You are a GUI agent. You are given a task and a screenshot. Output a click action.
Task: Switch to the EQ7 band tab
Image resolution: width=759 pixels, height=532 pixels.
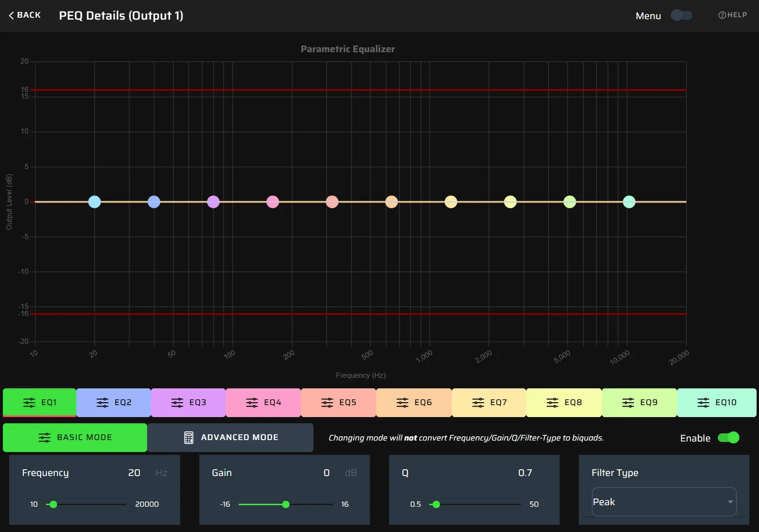tap(489, 403)
